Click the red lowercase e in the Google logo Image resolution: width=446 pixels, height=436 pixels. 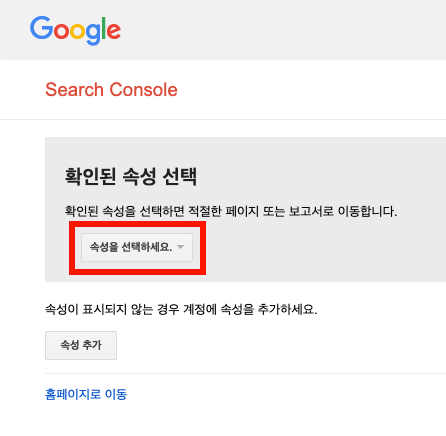[114, 31]
